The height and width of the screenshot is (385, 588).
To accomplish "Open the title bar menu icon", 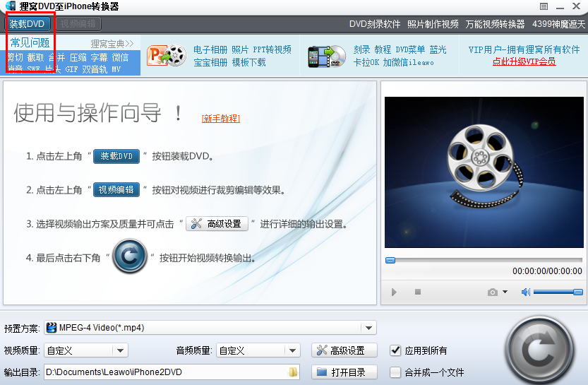I will pos(544,6).
